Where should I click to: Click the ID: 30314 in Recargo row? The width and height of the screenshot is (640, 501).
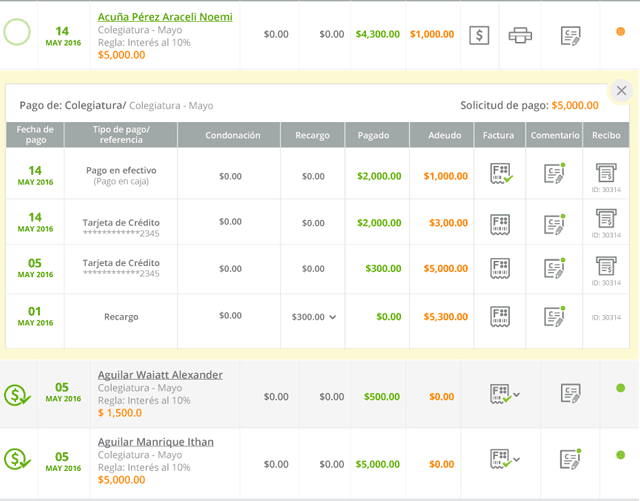click(606, 318)
